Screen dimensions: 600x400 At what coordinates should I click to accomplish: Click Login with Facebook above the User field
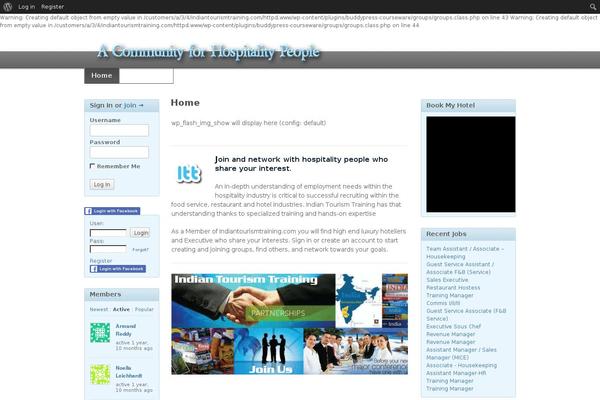112,211
